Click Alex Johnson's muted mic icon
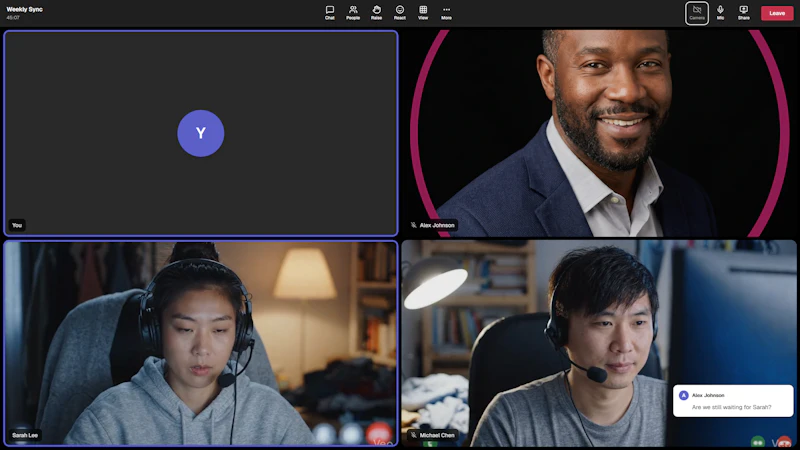Screen dimensions: 800x450 point(414,225)
